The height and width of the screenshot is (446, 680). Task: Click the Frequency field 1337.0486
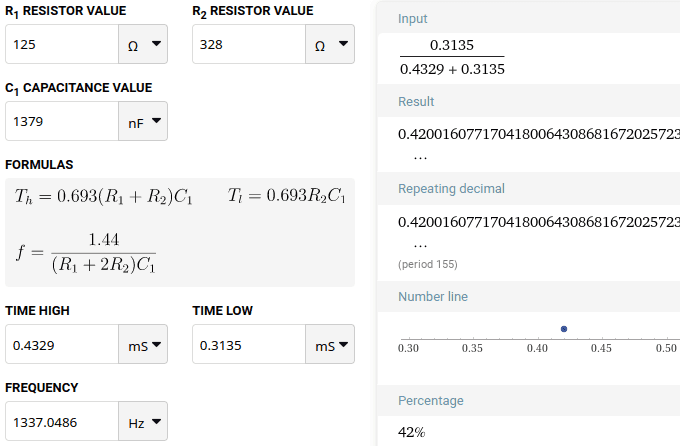tap(62, 422)
